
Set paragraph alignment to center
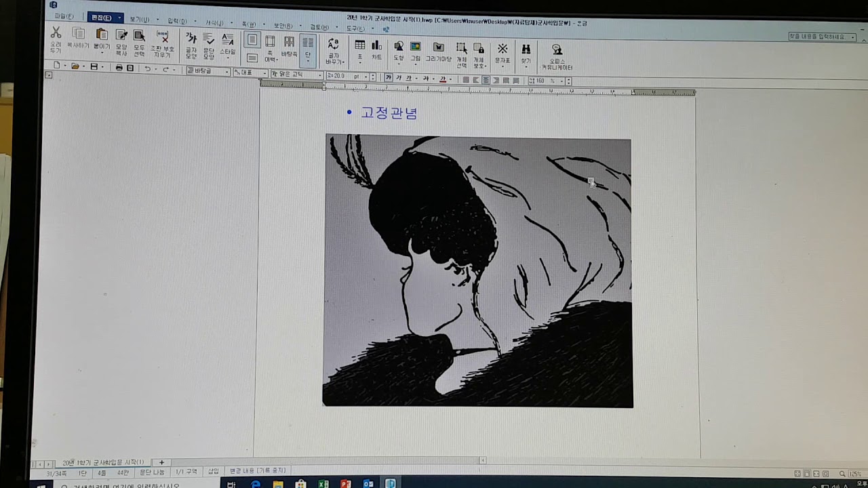click(x=486, y=80)
